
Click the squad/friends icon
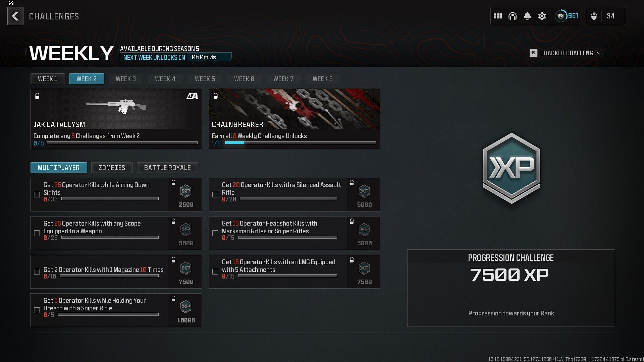coord(594,16)
